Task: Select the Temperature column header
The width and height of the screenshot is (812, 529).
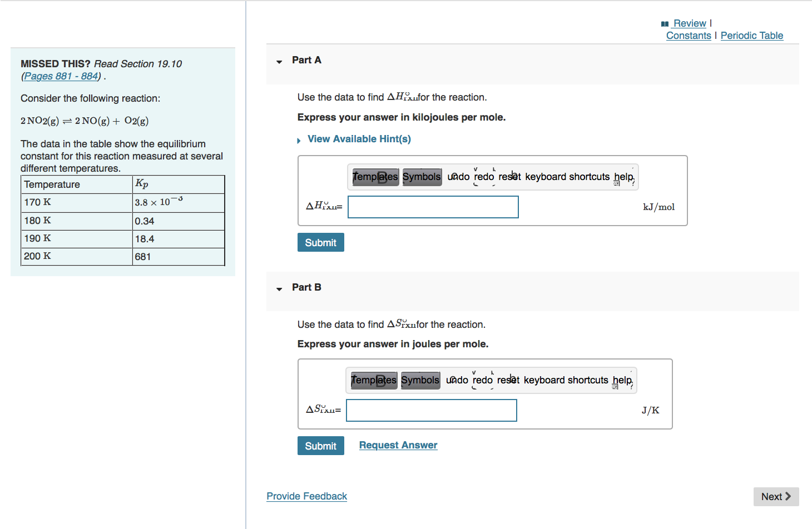Action: coord(77,184)
